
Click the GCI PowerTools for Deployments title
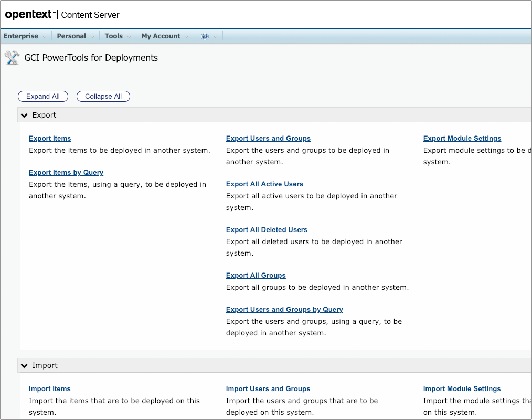pos(91,58)
